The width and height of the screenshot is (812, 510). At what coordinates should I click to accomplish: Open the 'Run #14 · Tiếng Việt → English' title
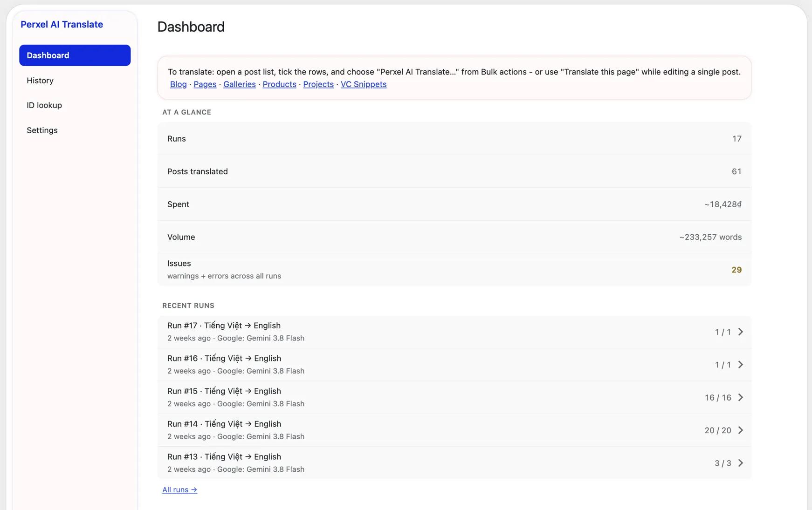[x=224, y=424]
